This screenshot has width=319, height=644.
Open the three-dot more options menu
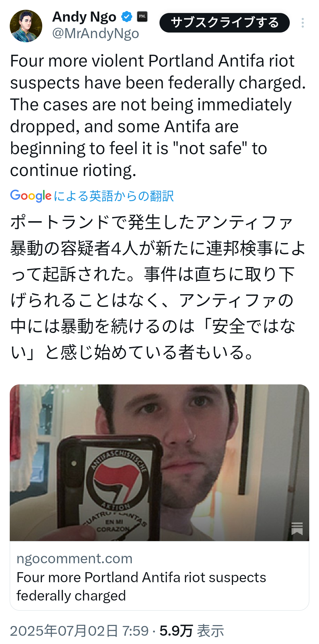(x=302, y=23)
